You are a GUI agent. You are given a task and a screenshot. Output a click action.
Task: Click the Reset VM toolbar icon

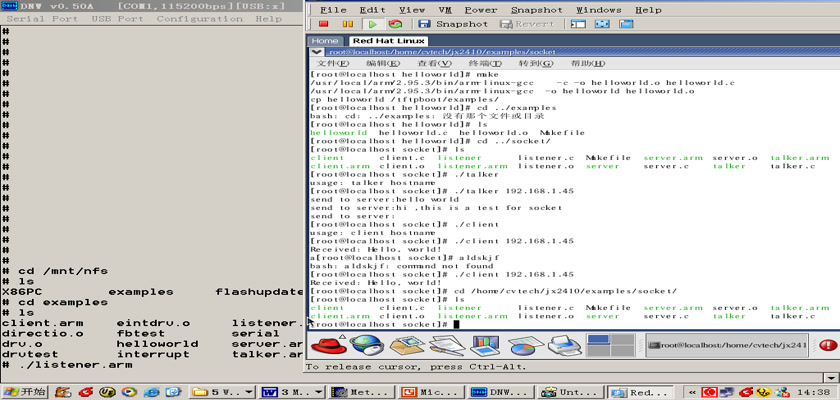tap(396, 24)
